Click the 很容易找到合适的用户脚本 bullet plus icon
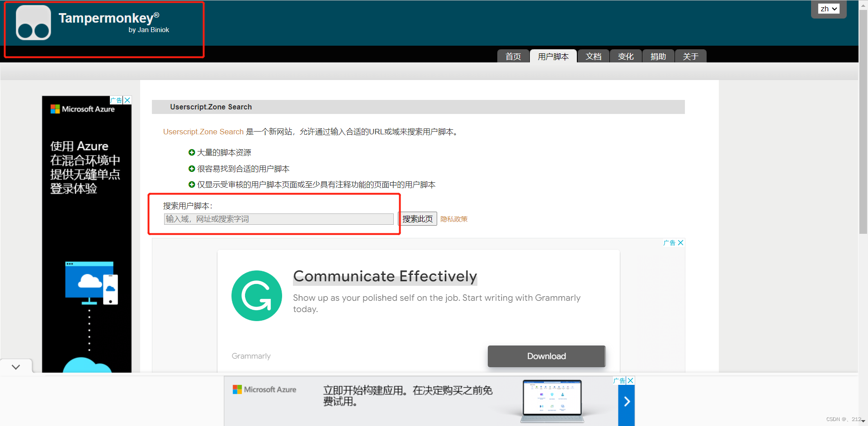This screenshot has width=868, height=426. click(x=192, y=169)
